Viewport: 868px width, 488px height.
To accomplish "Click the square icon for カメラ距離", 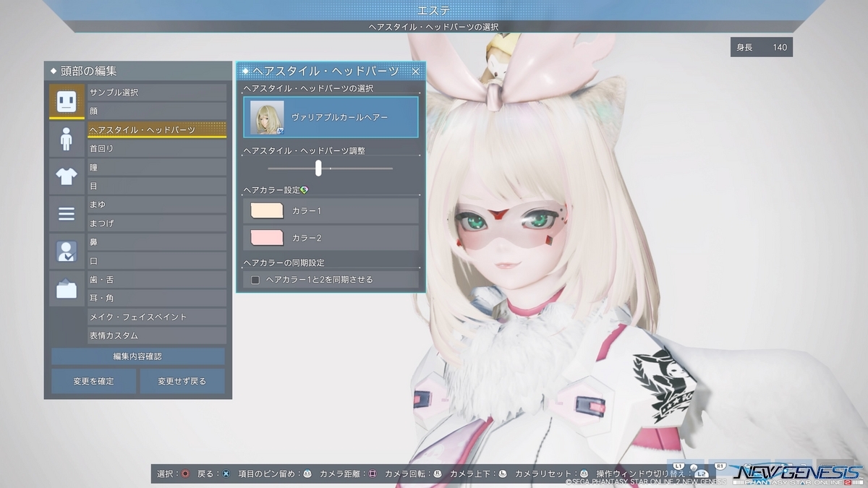I will [x=373, y=474].
